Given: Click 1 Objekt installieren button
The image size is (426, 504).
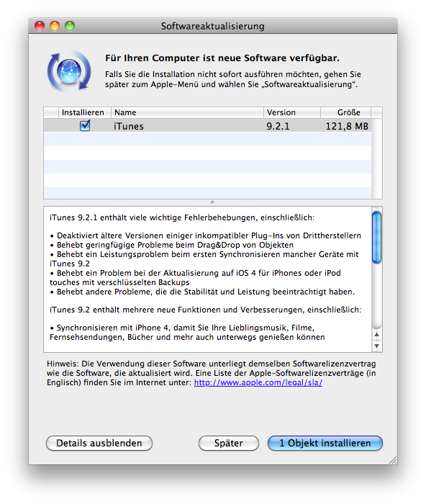Looking at the screenshot, I should 325,444.
